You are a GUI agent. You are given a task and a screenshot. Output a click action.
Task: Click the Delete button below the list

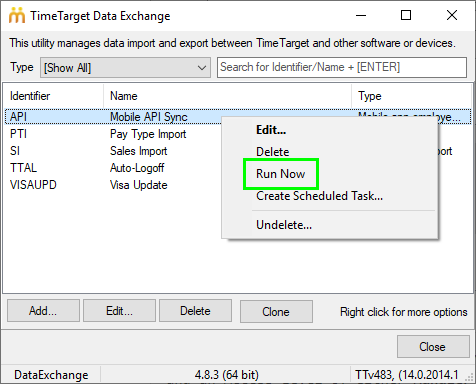tap(195, 311)
